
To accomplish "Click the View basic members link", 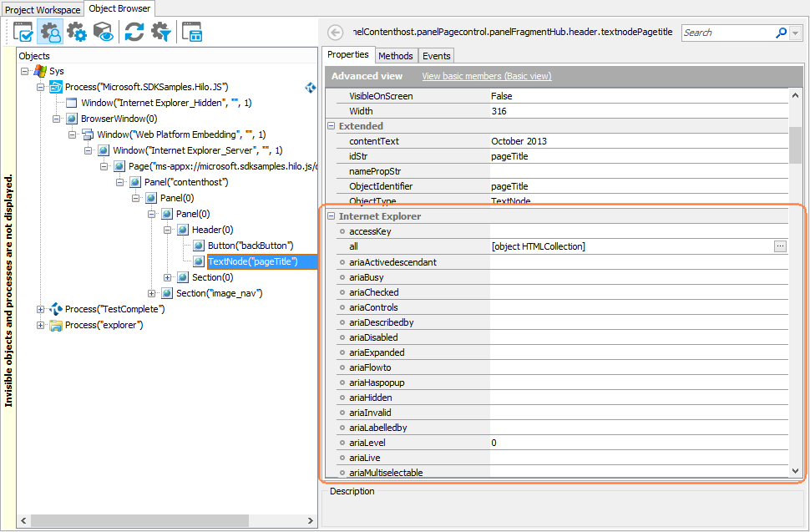I will [488, 75].
